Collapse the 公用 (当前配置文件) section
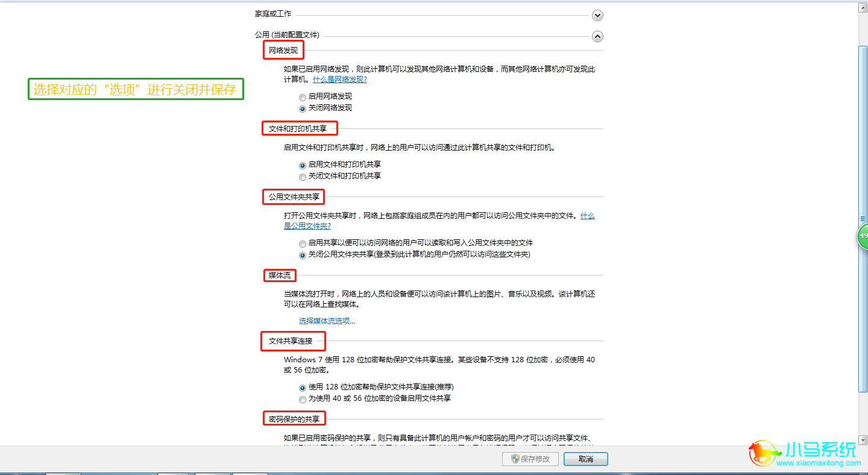This screenshot has width=868, height=475. point(597,36)
